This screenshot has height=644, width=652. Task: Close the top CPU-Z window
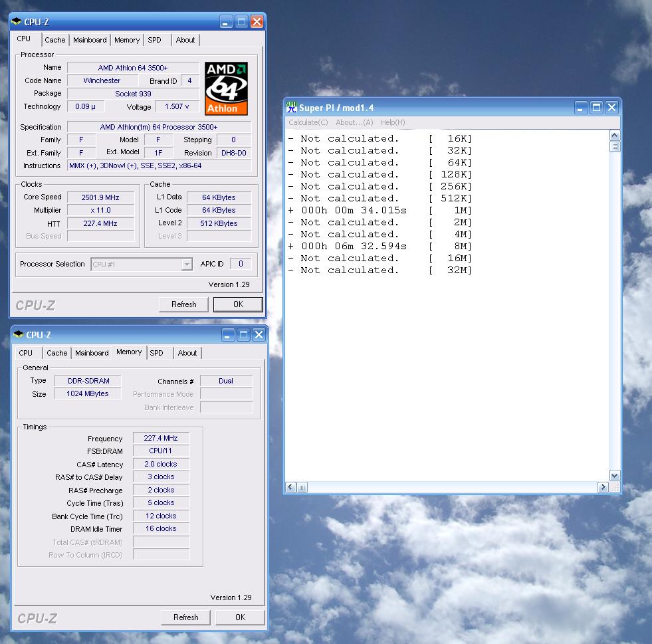tap(257, 22)
